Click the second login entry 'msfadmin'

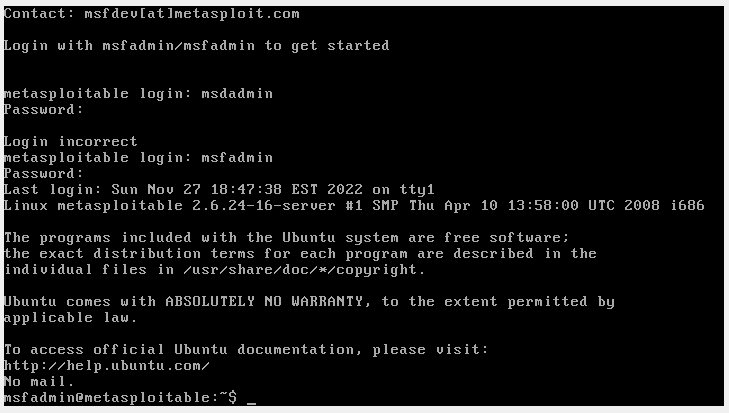click(237, 158)
